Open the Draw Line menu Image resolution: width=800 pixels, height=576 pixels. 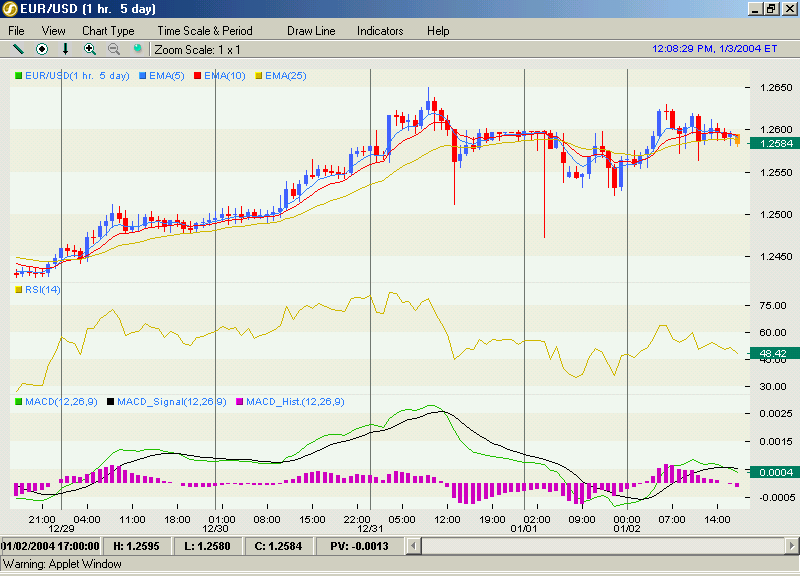(x=311, y=31)
